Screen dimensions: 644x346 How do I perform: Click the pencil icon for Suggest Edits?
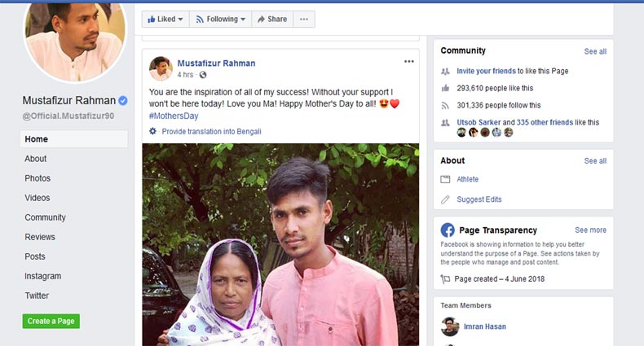pos(445,199)
